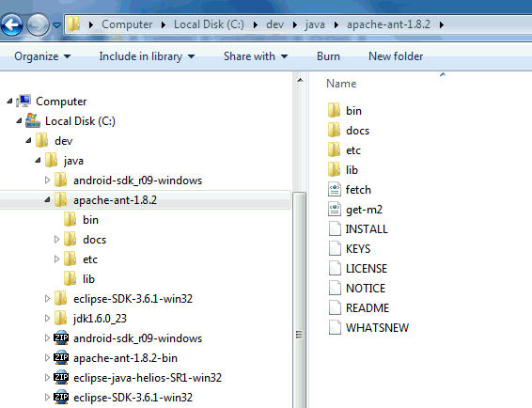Viewport: 532px width, 408px height.
Task: Click the folder icon in address bar
Action: click(73, 24)
